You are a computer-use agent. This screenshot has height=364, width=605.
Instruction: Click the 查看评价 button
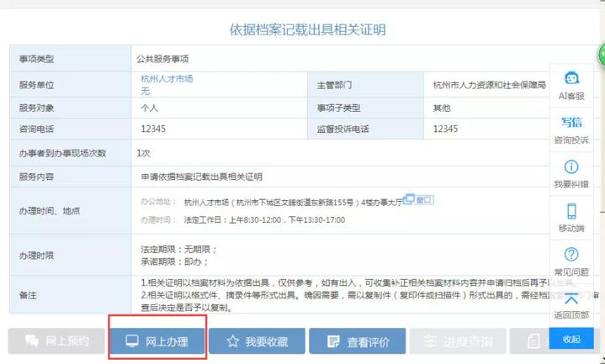358,340
